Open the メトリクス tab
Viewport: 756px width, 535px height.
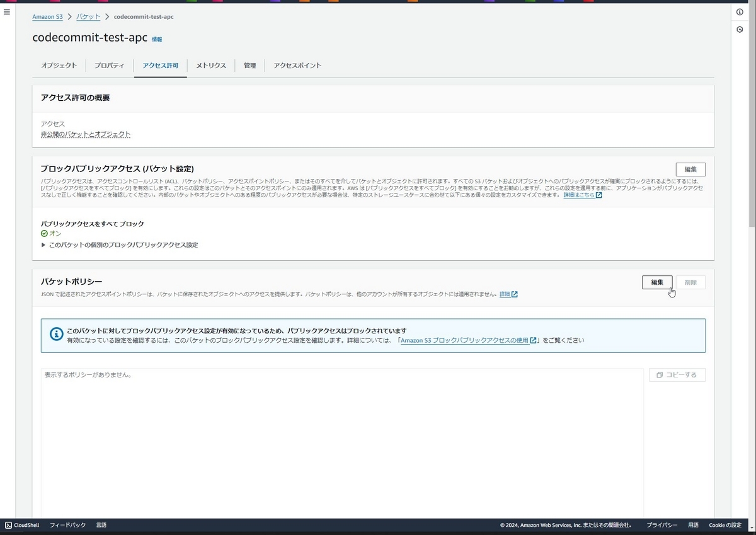[x=210, y=65]
